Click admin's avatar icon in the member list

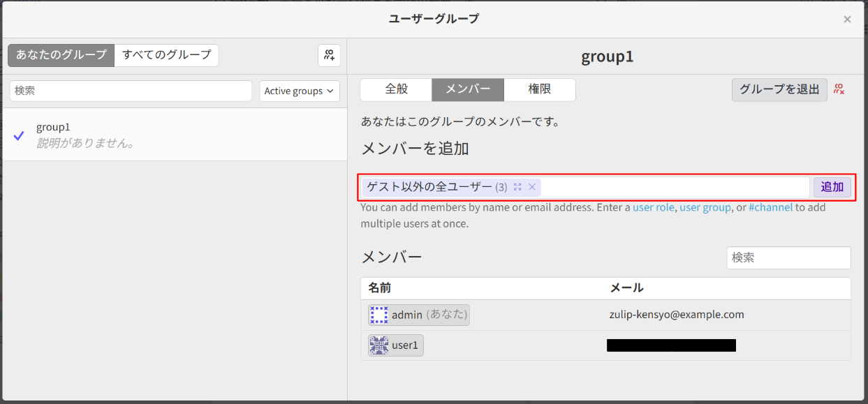click(x=378, y=314)
